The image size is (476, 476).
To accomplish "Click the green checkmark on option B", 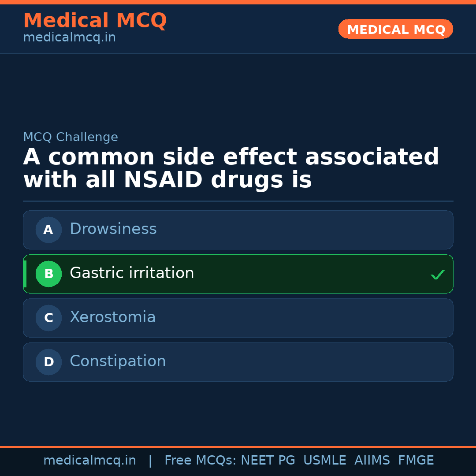I will pyautogui.click(x=437, y=274).
